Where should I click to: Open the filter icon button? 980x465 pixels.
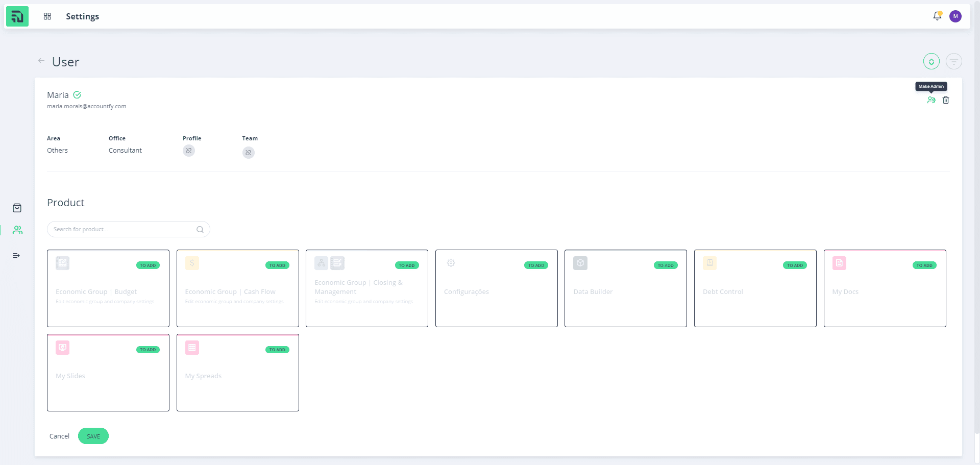[x=954, y=62]
